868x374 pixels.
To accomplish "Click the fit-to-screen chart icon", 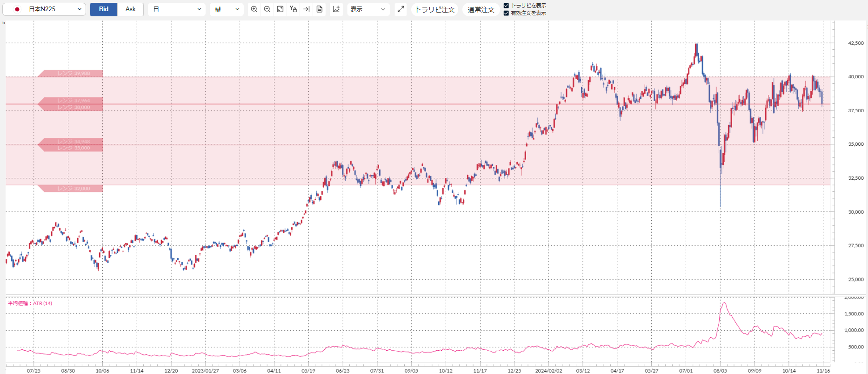I will 280,9.
